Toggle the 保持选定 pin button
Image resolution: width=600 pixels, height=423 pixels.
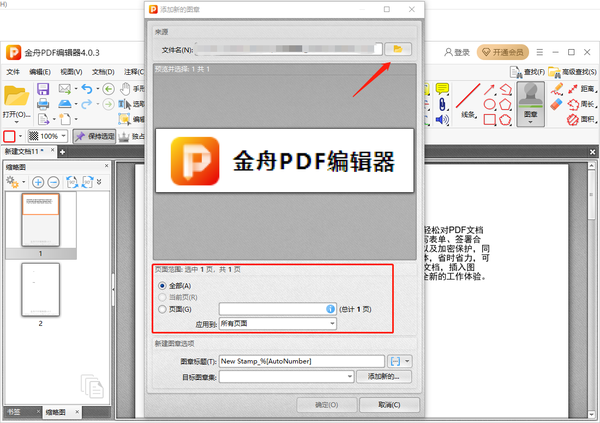pyautogui.click(x=94, y=136)
